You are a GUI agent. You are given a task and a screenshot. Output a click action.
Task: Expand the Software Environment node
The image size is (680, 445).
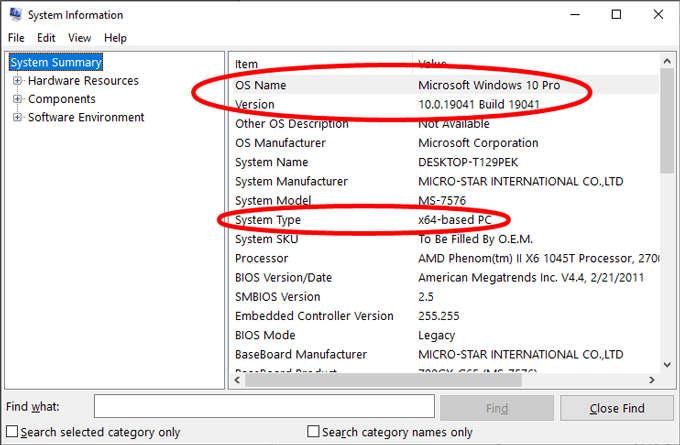click(17, 117)
